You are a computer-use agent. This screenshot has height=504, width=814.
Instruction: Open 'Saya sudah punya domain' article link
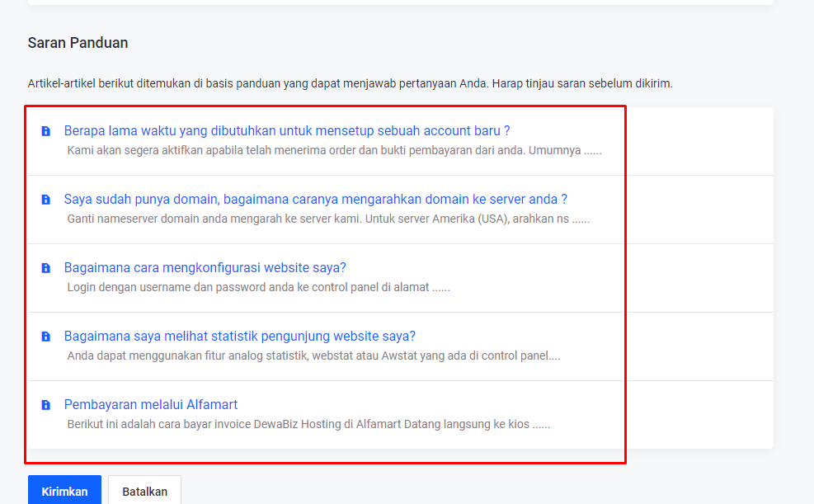(315, 199)
